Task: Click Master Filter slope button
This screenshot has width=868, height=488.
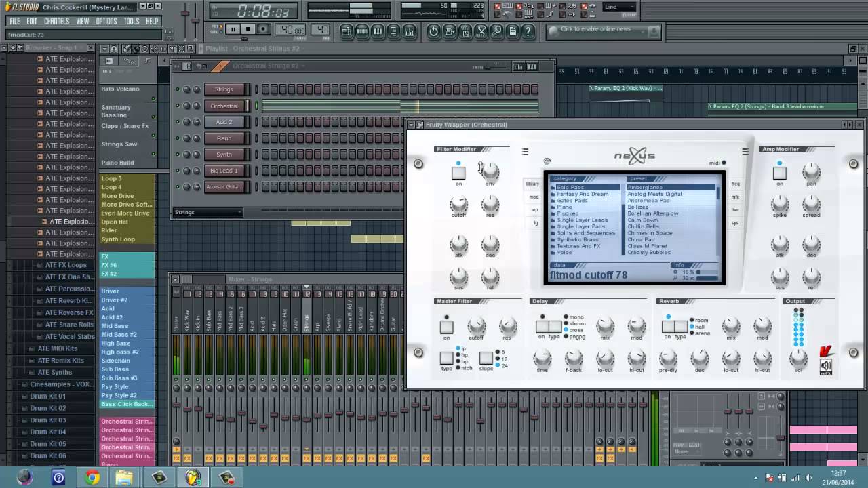Action: point(486,358)
